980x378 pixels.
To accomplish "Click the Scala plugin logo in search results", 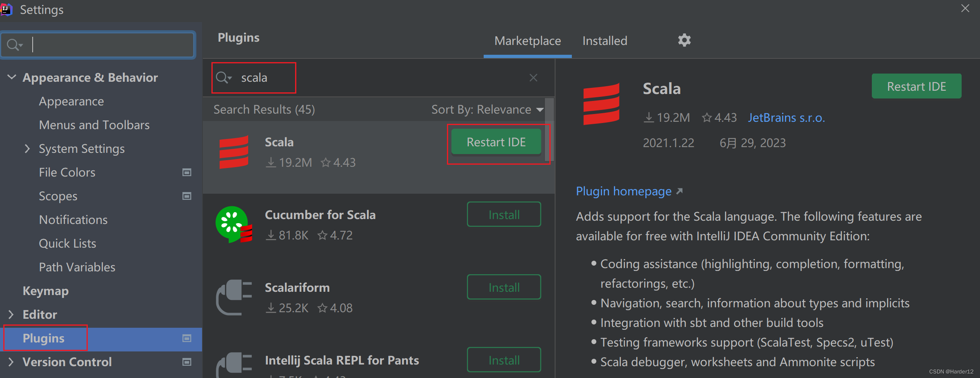I will (234, 152).
